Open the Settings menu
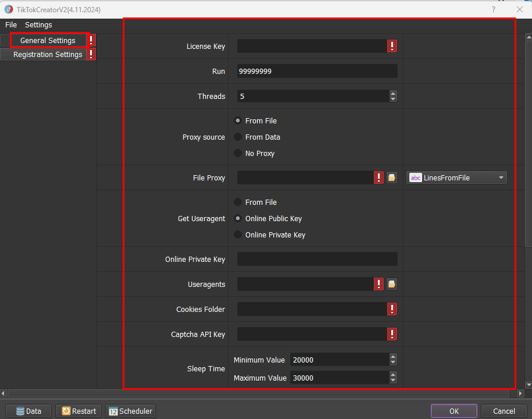 point(38,25)
